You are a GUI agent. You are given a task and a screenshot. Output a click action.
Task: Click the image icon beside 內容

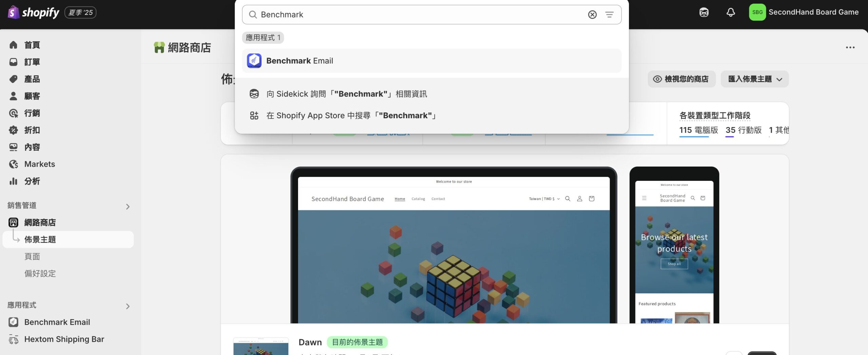13,147
